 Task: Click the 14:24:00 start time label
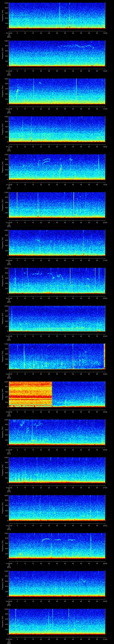(x=9, y=412)
